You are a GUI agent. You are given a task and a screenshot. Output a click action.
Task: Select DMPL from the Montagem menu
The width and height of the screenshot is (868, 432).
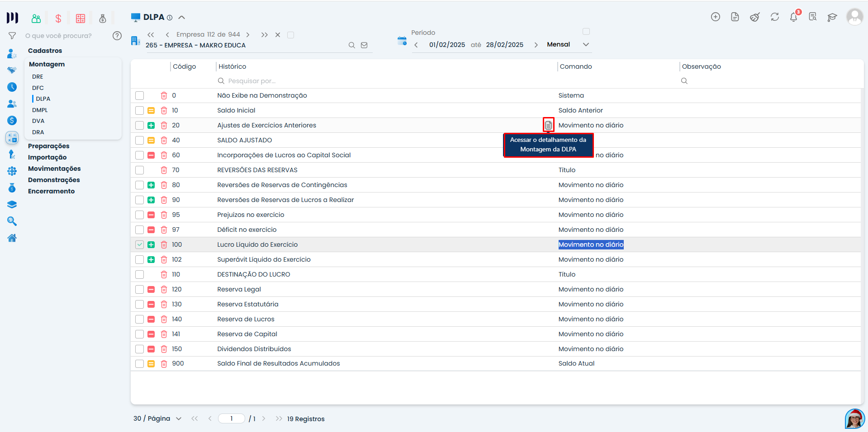pyautogui.click(x=40, y=110)
